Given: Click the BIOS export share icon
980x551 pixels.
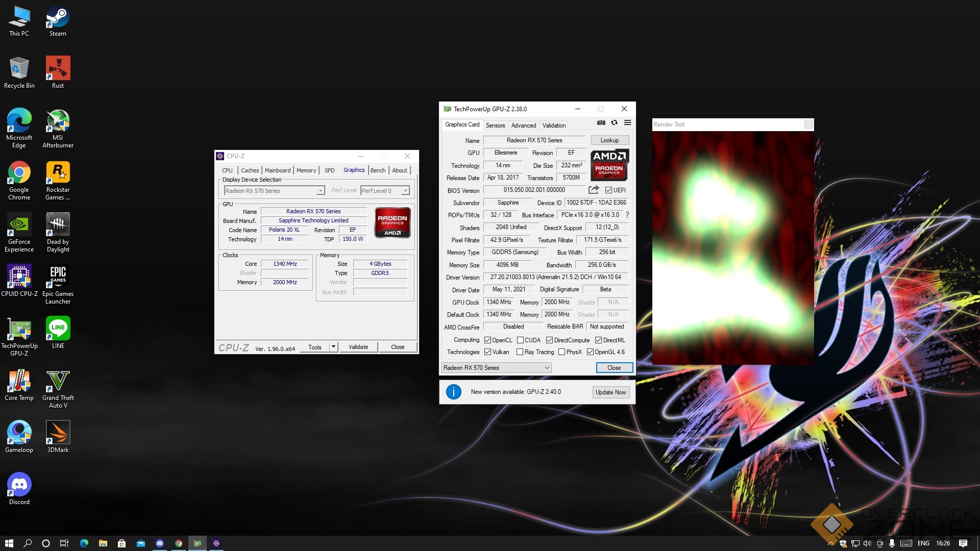Looking at the screenshot, I should (593, 190).
